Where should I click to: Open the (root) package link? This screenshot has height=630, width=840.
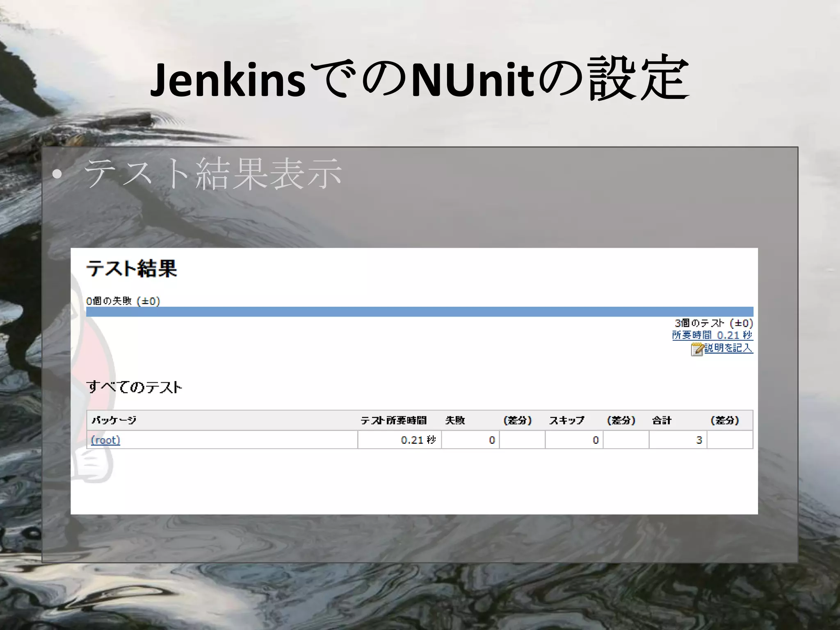pos(105,440)
